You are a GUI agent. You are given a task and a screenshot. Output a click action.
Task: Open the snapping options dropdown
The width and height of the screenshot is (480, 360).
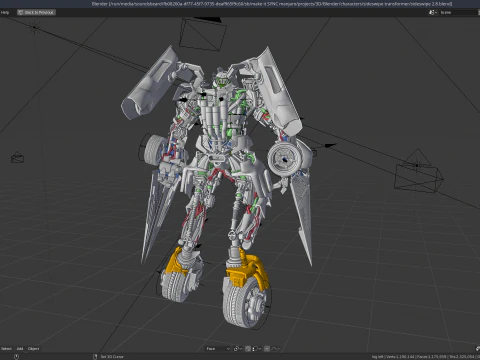point(256,349)
